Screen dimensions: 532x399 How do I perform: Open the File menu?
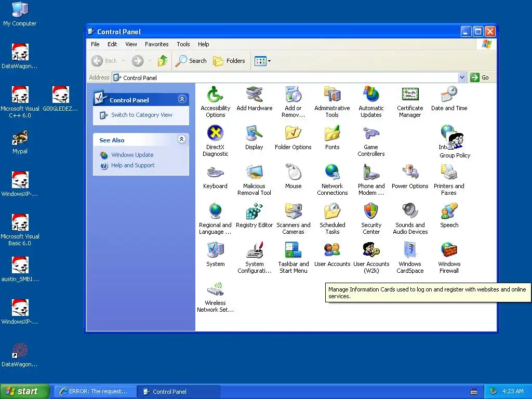tap(96, 44)
